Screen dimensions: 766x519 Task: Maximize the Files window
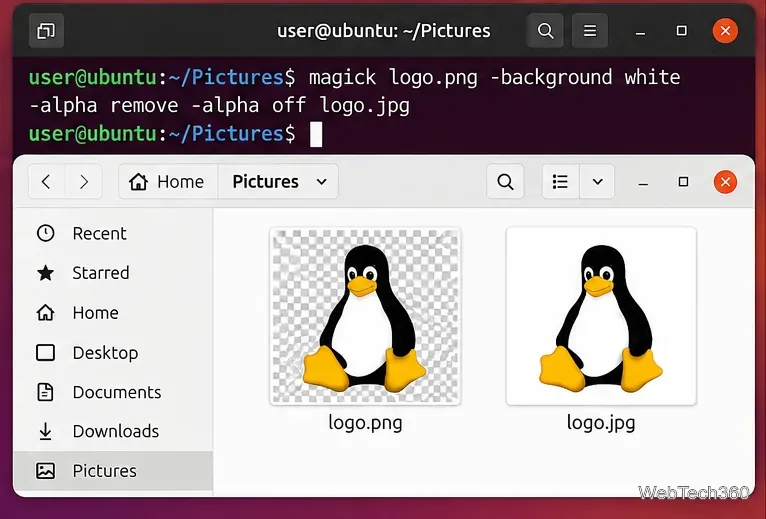pos(683,182)
